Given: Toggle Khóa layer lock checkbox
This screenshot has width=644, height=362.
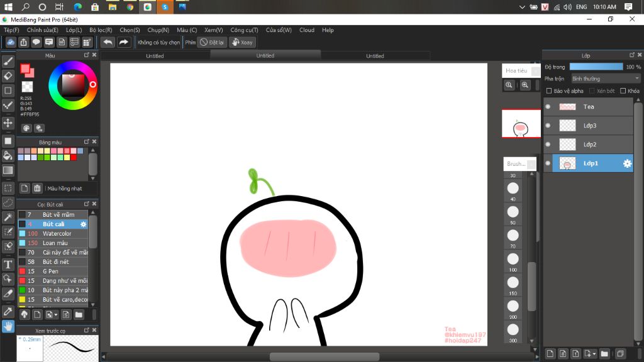Looking at the screenshot, I should point(623,91).
